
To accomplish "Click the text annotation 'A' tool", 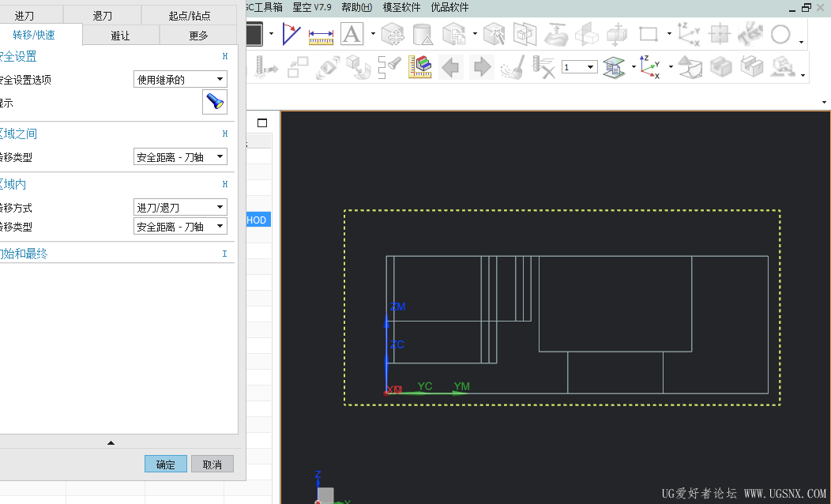I will pos(352,34).
